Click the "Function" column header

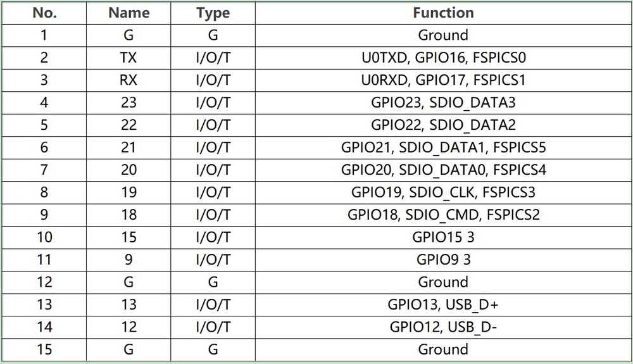click(x=443, y=13)
